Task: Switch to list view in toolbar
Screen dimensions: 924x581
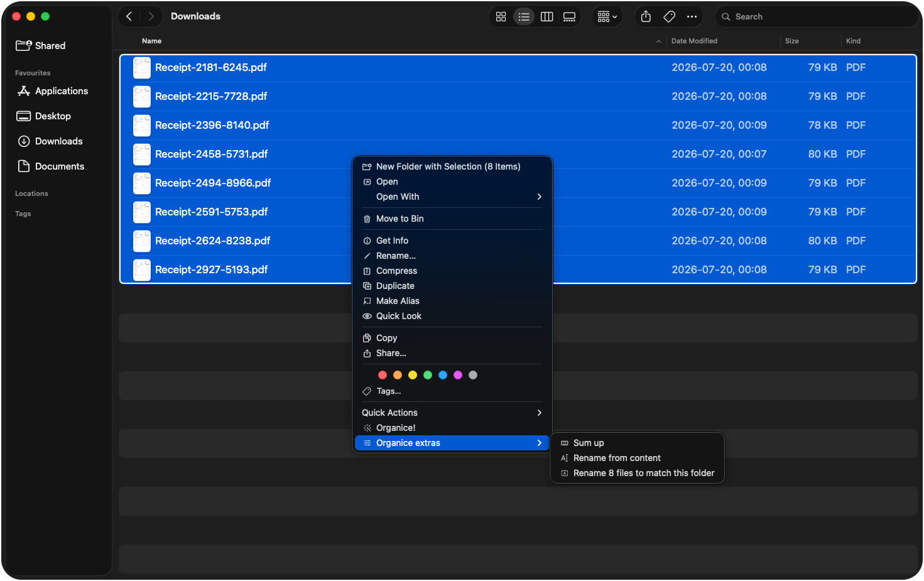Action: tap(524, 17)
